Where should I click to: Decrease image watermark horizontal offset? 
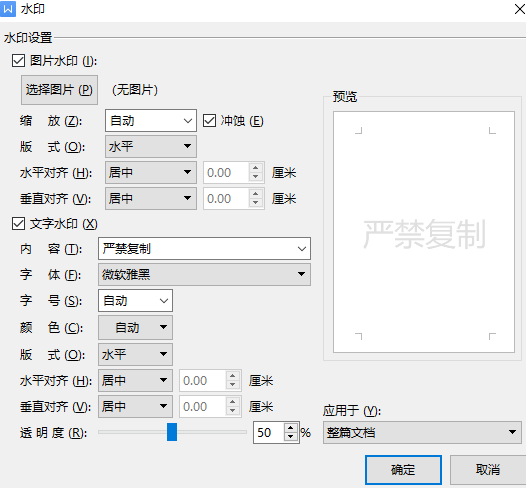click(256, 177)
